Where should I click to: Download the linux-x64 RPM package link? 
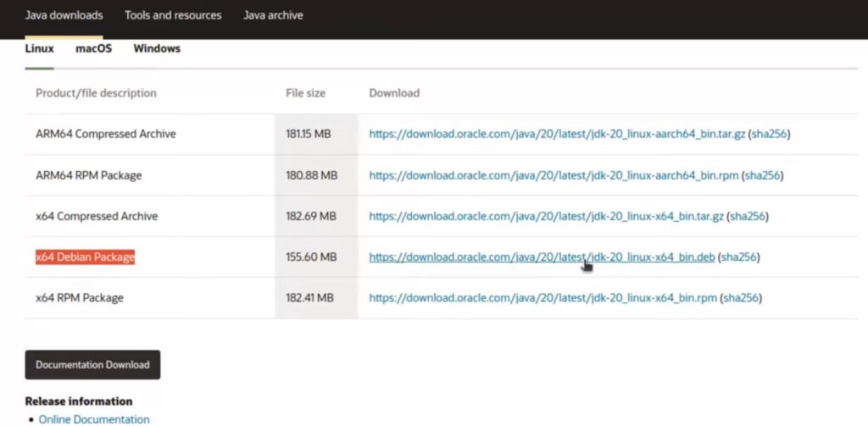(x=542, y=298)
